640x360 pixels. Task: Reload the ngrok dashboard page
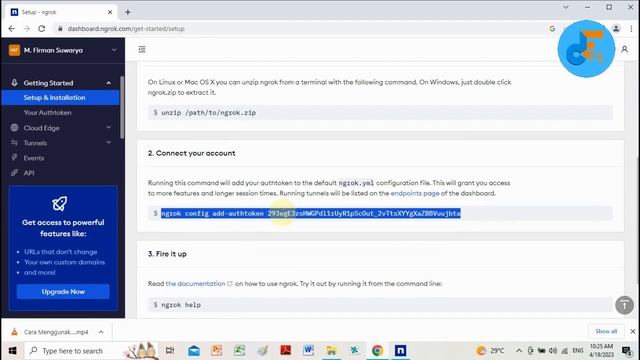42,29
